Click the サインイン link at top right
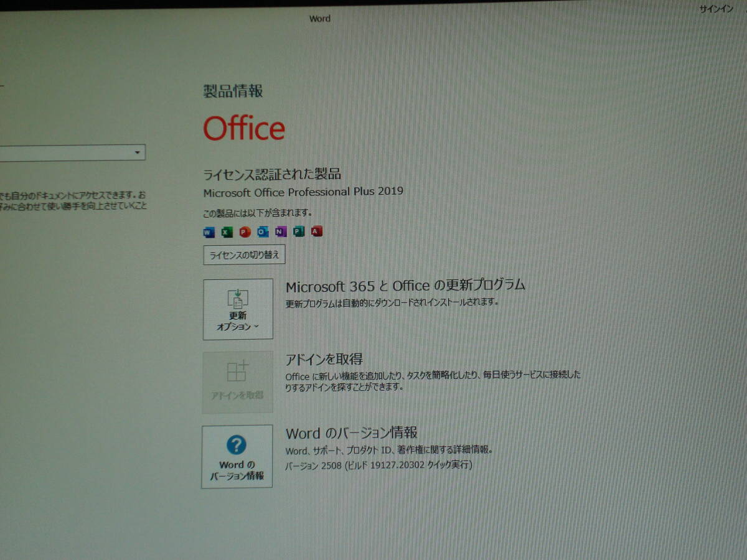Screen dimensions: 747x560 tap(716, 9)
